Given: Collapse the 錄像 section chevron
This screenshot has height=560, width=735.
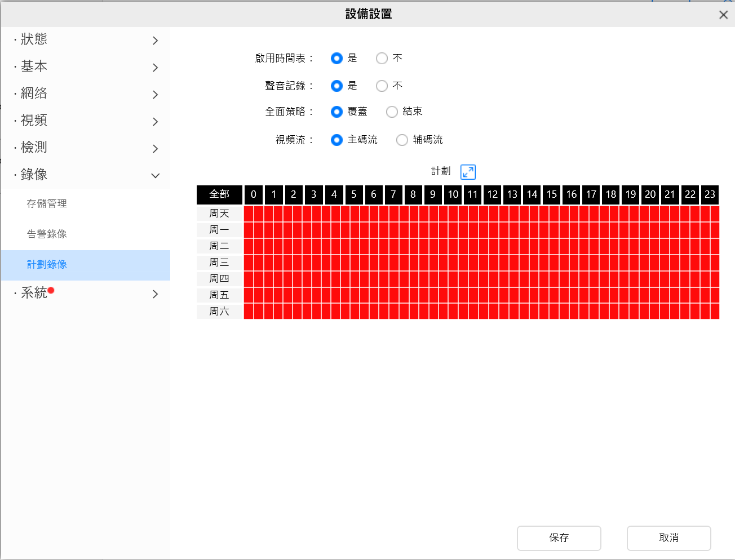Looking at the screenshot, I should click(x=156, y=176).
